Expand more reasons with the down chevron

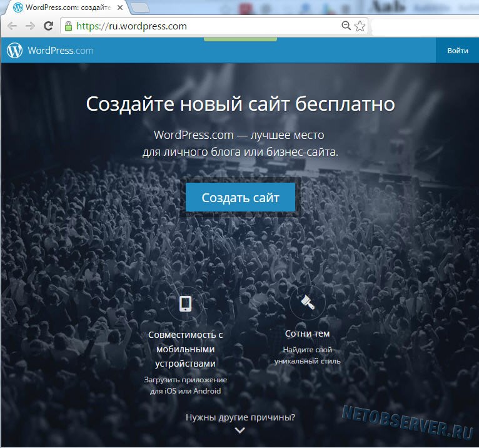tap(240, 430)
